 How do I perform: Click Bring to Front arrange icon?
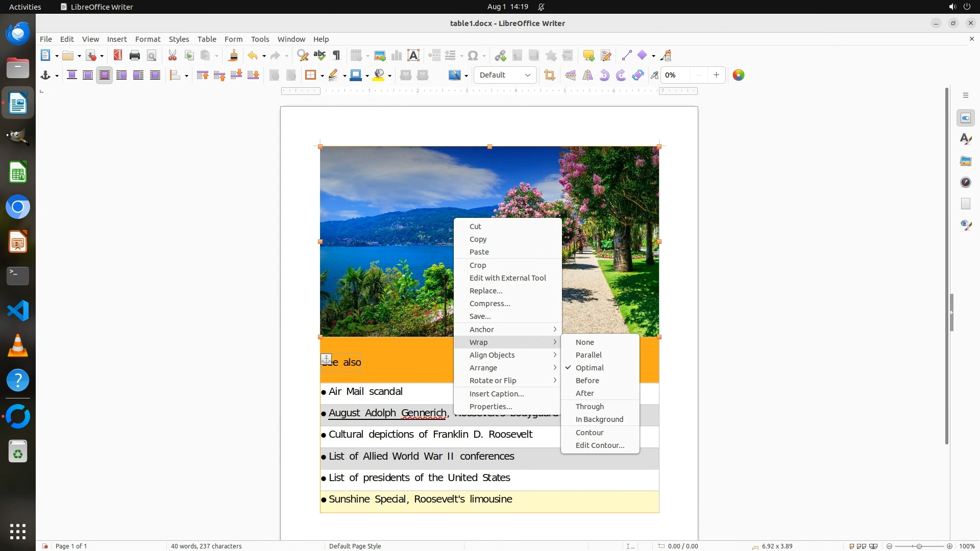[x=203, y=76]
